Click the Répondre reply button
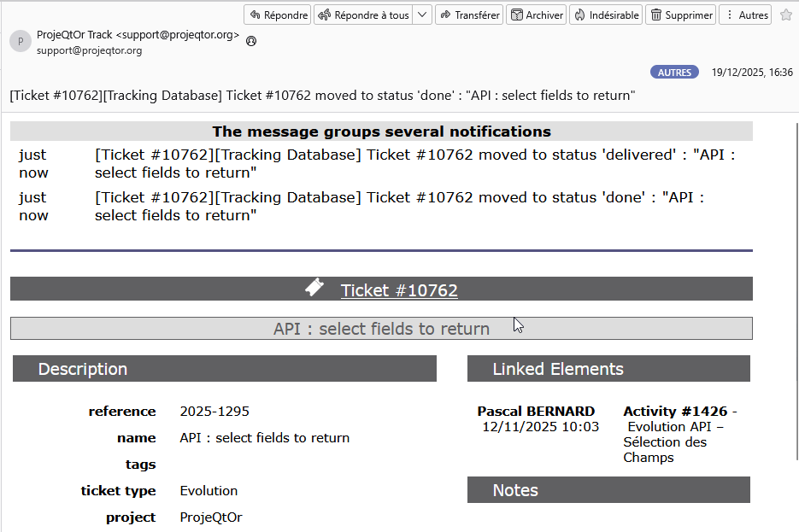799x532 pixels. click(x=278, y=15)
